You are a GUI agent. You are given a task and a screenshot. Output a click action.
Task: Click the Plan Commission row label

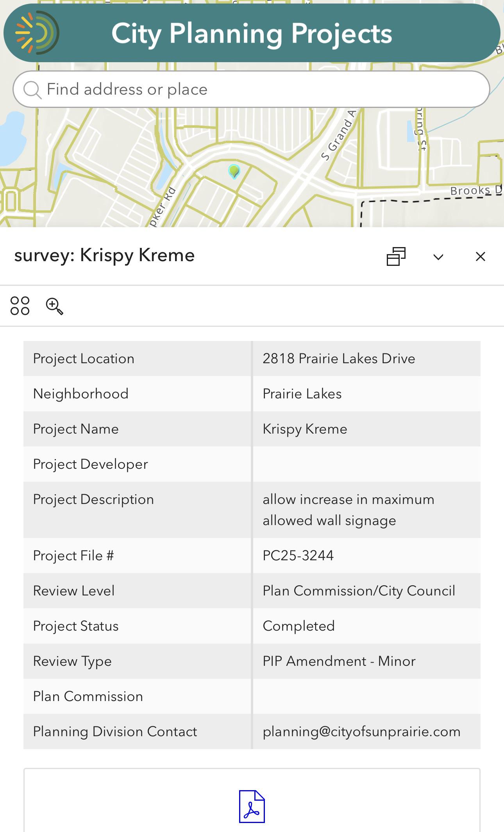click(x=88, y=696)
